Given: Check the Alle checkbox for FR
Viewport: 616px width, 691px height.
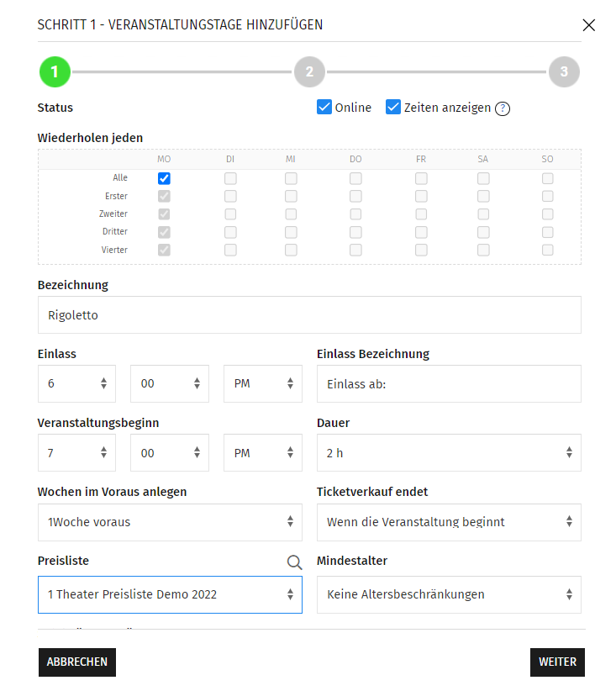Looking at the screenshot, I should [x=421, y=178].
